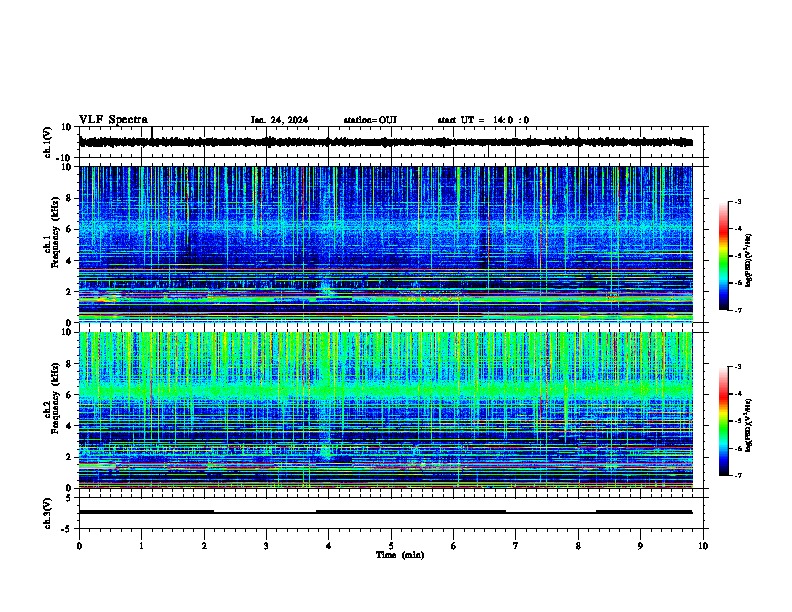Image resolution: width=792 pixels, height=612 pixels.
Task: Click the "ch.3(V)" axis label
Action: point(48,513)
